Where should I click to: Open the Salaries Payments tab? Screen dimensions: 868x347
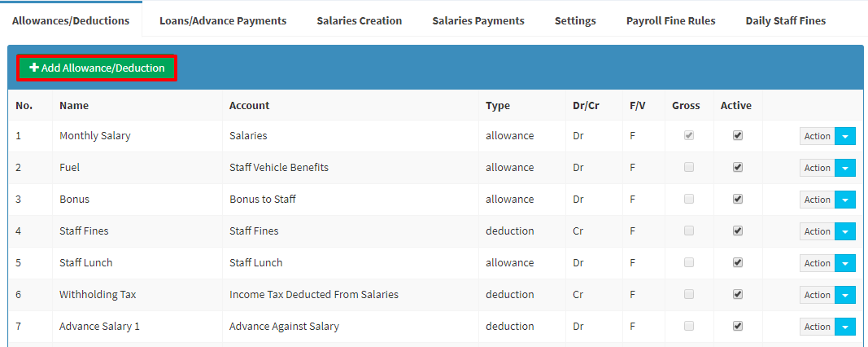click(x=478, y=21)
